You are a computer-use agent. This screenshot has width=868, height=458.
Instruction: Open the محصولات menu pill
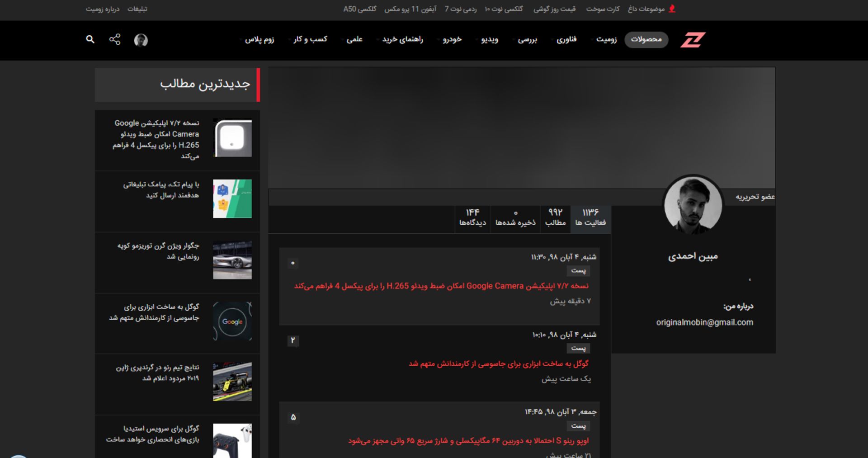pyautogui.click(x=646, y=40)
